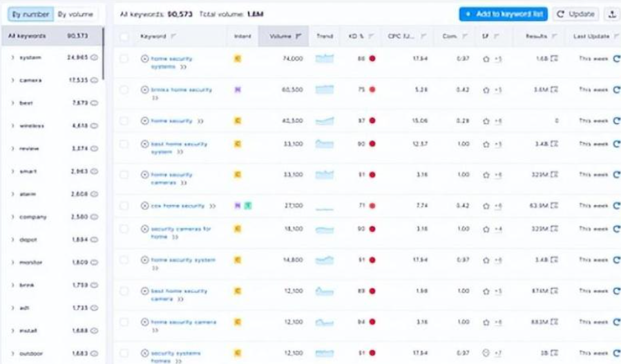Toggle select-all checkbox in table header
This screenshot has width=621, height=364.
click(124, 37)
